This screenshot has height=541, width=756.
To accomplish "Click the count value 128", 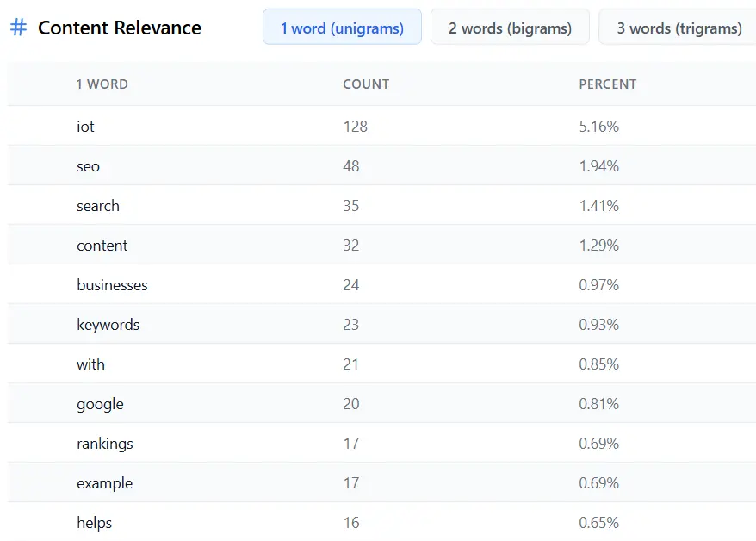I will click(356, 127).
